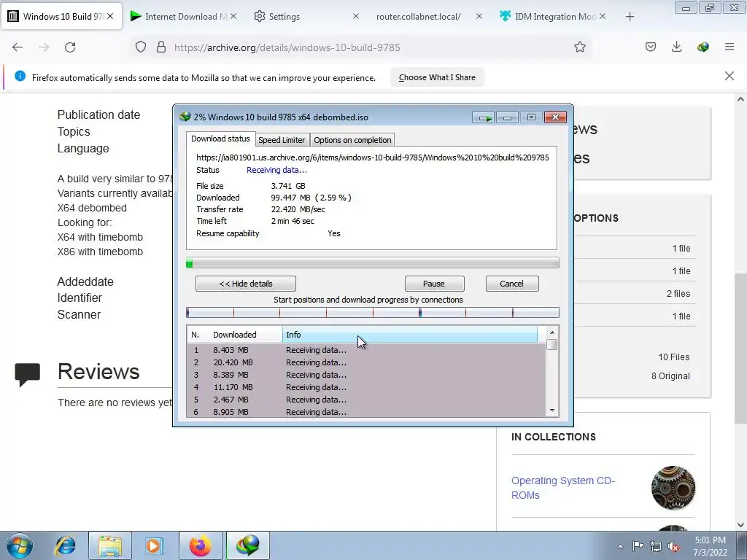Click the Reviews speech bubble icon
Screen dimensions: 747x560
(27, 374)
